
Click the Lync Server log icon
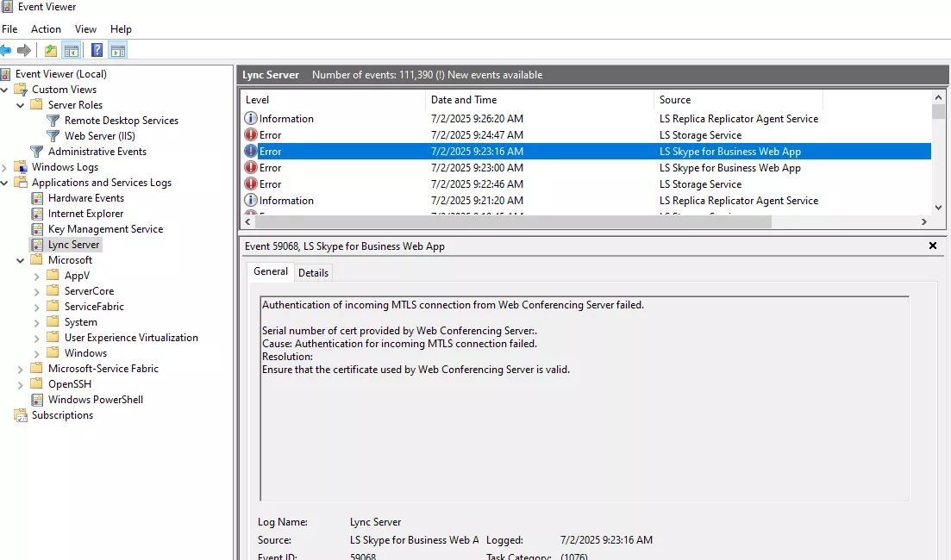pyautogui.click(x=38, y=245)
